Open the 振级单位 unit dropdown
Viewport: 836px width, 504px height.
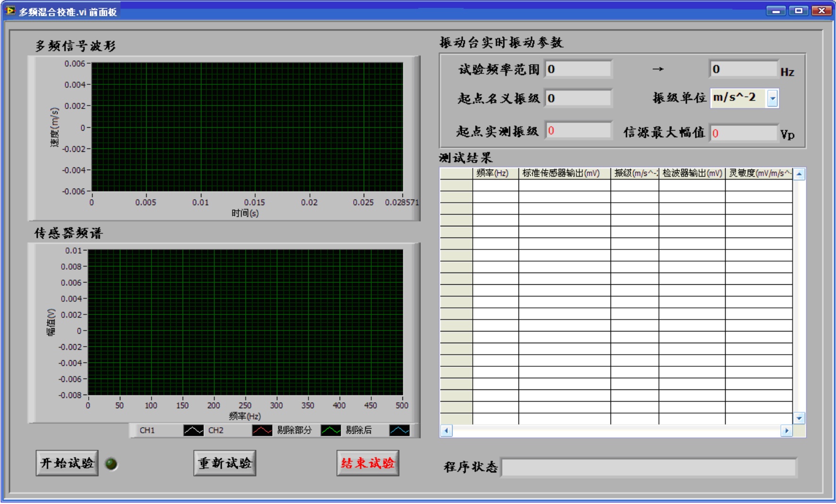click(772, 99)
